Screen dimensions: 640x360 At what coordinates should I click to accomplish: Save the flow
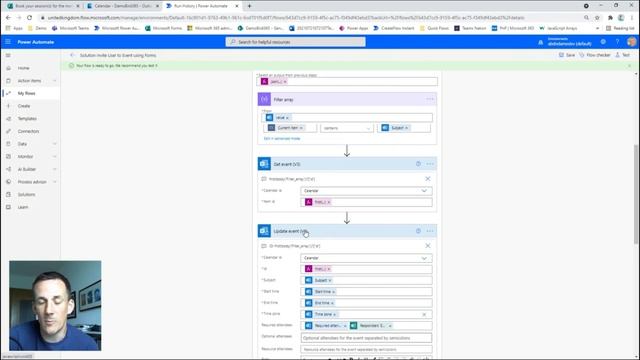pyautogui.click(x=567, y=55)
